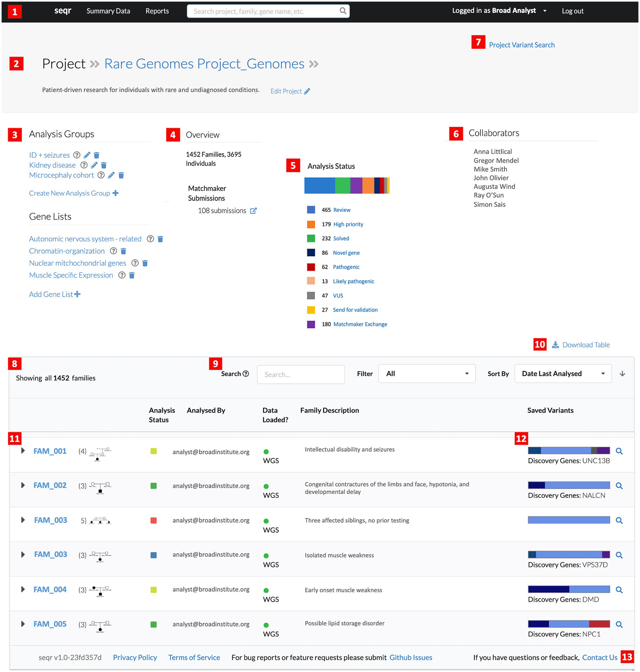
Task: Show help for Autonomic nervous system gene list
Action: click(x=150, y=239)
